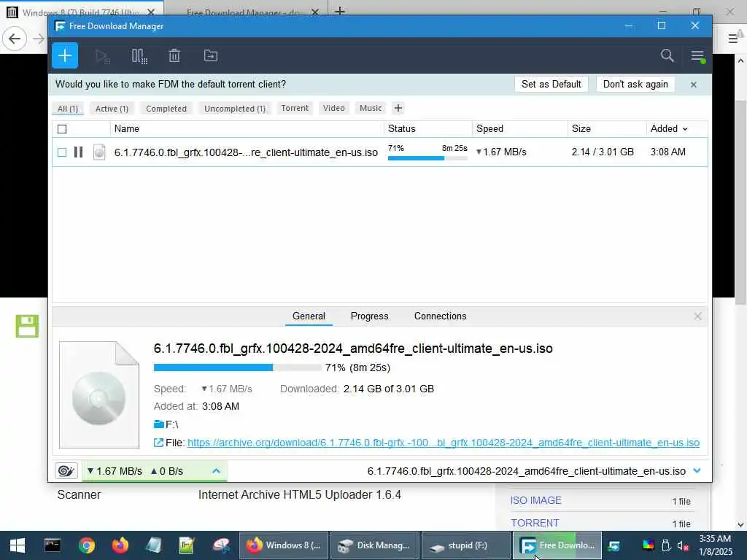
Task: Expand the speed panel up arrow
Action: 216,471
